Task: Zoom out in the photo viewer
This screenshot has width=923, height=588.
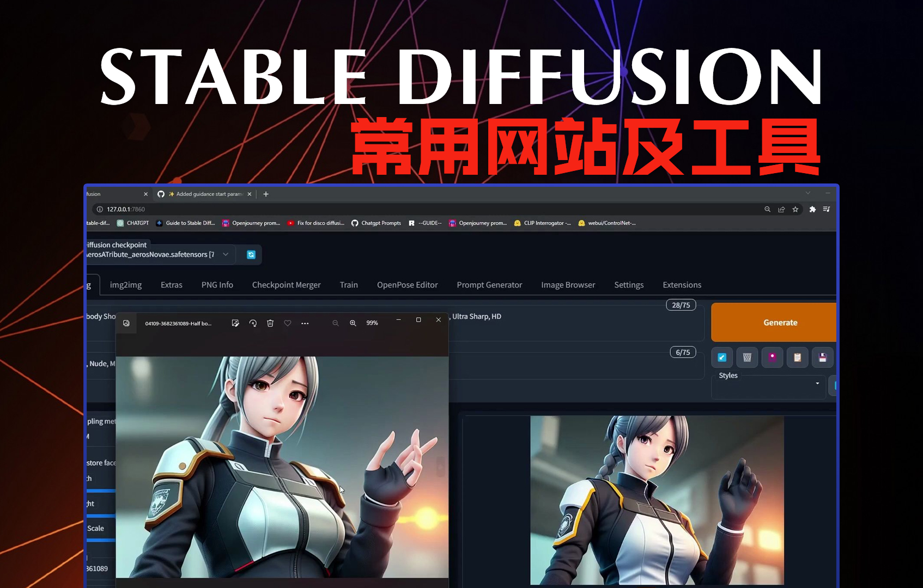Action: click(336, 323)
